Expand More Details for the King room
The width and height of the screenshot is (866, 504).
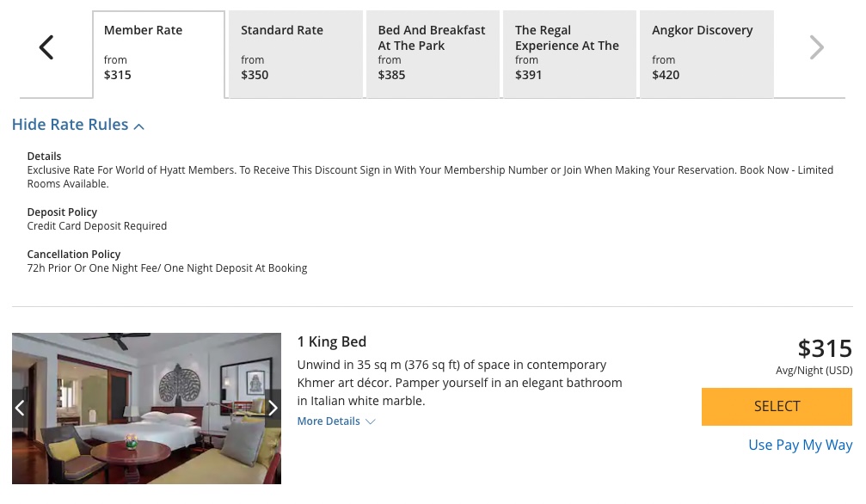(329, 421)
